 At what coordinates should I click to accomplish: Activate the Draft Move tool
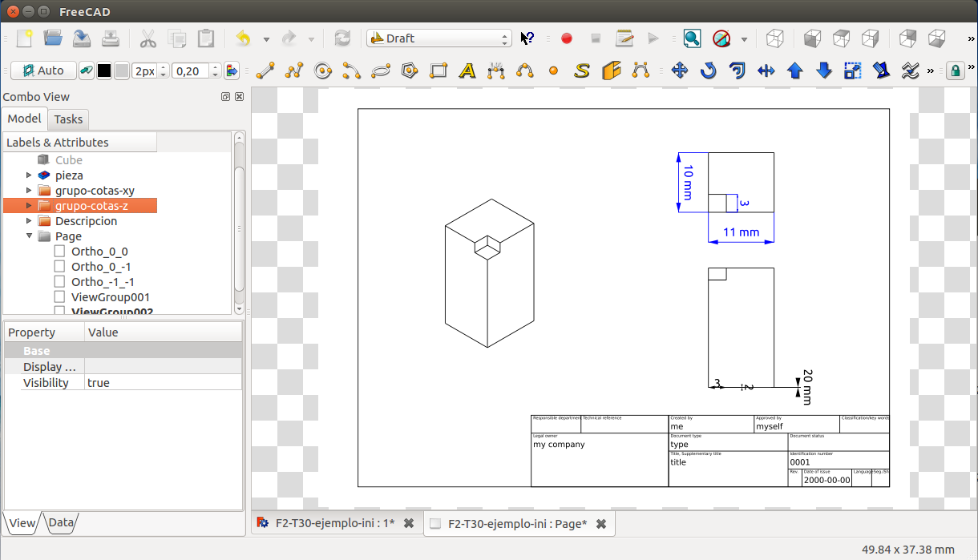click(680, 71)
